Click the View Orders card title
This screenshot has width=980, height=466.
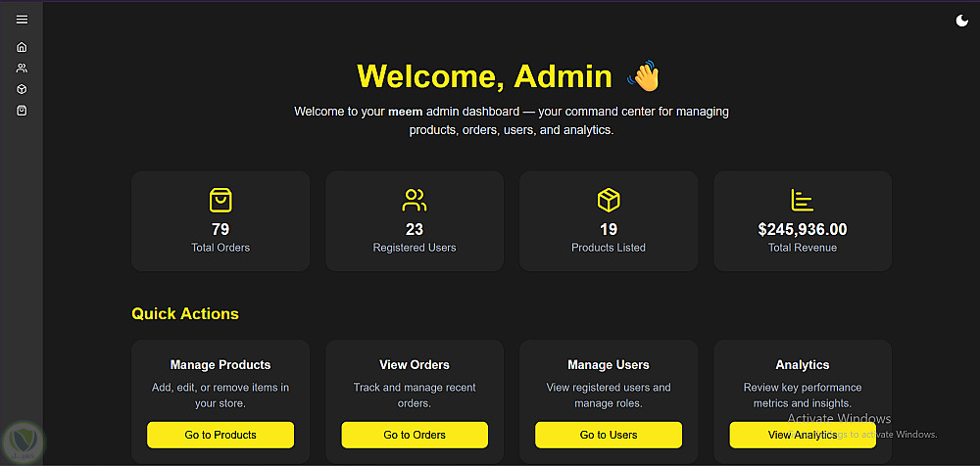coord(415,365)
